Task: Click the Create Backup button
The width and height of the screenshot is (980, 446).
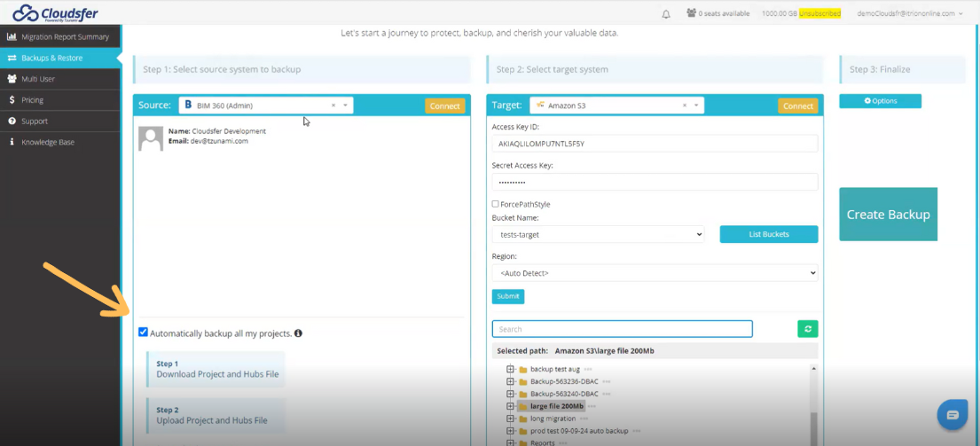Action: tap(888, 215)
